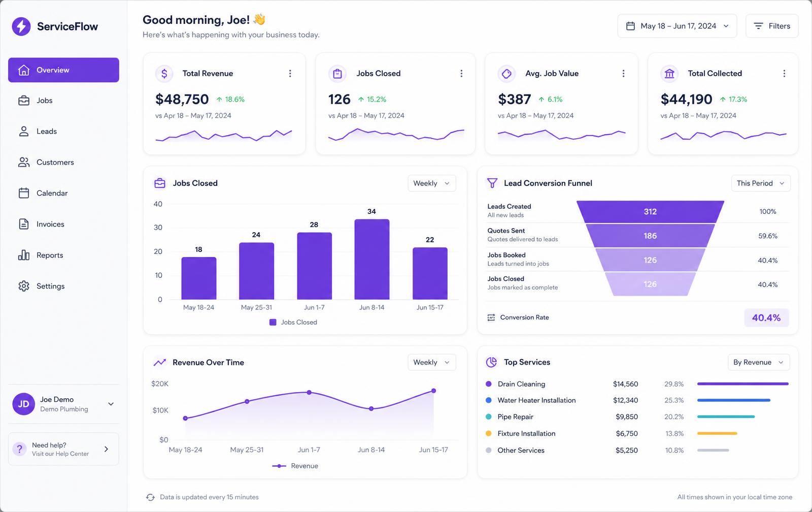This screenshot has height=512, width=812.
Task: Open the Weekly dropdown on Revenue Over Time
Action: tap(431, 362)
